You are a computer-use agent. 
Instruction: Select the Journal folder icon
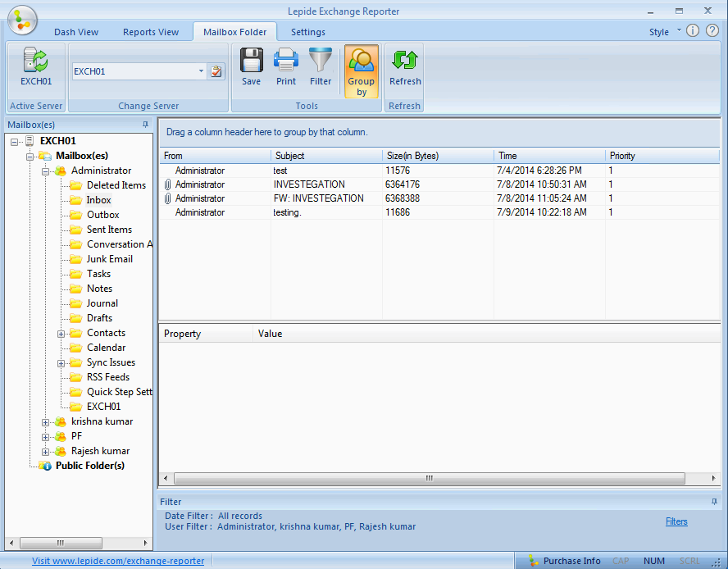(x=75, y=303)
